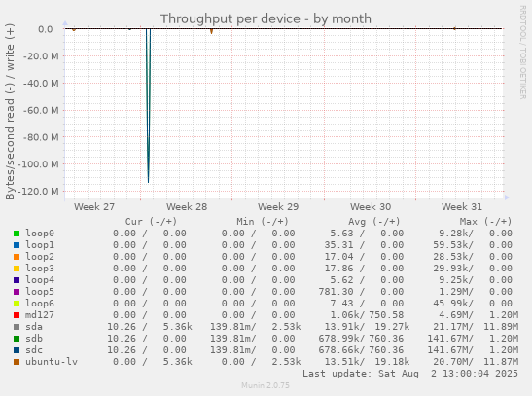This screenshot has height=396, width=532.
Task: Click the 'loop5' device label
Action: coord(40,292)
